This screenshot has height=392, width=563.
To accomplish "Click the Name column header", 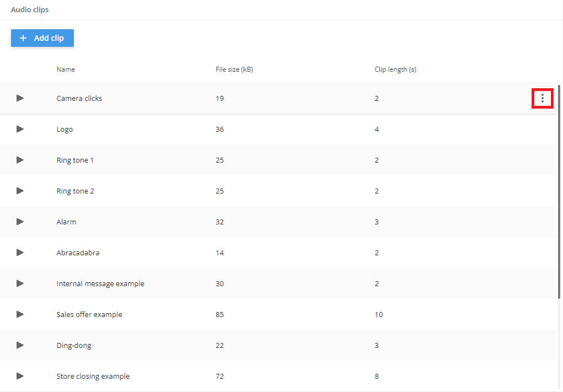I will tap(66, 69).
